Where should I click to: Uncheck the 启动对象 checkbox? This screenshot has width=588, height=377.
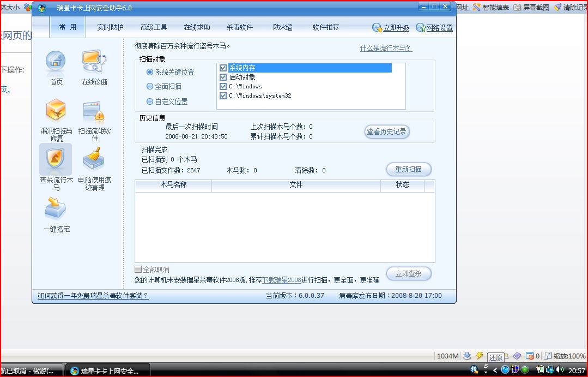click(223, 77)
